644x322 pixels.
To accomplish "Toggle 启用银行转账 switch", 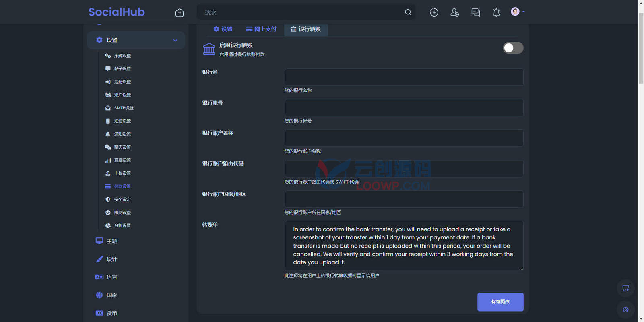I will (x=513, y=48).
